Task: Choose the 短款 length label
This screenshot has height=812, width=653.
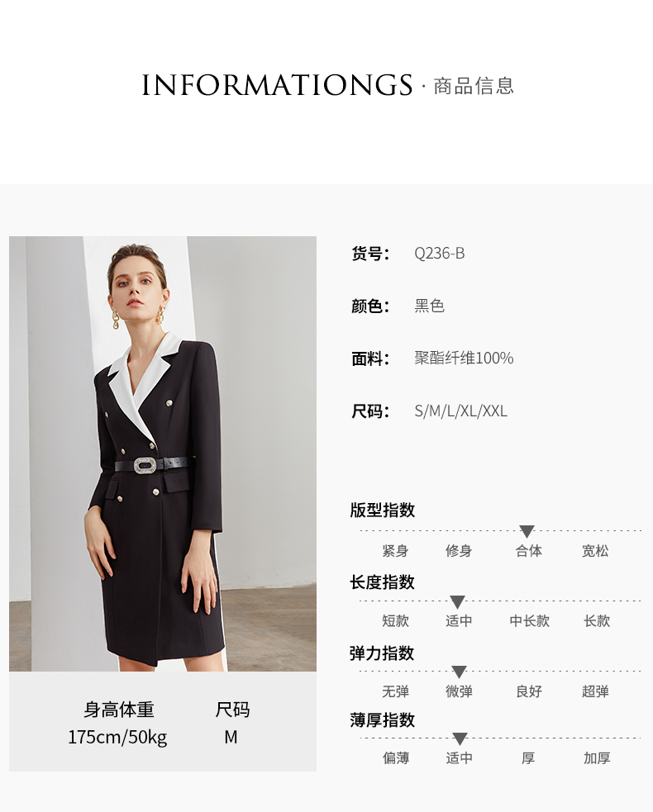Action: click(x=395, y=620)
